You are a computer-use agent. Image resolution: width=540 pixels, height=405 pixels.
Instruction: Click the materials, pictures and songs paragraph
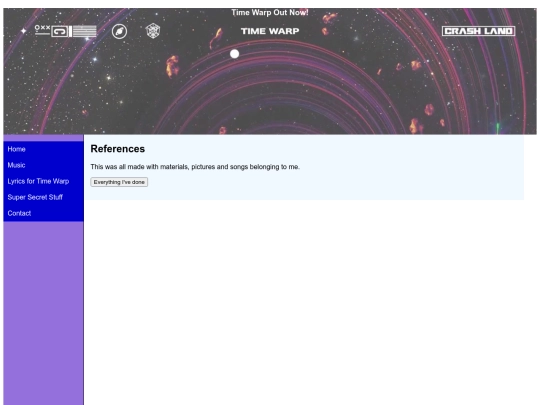195,167
